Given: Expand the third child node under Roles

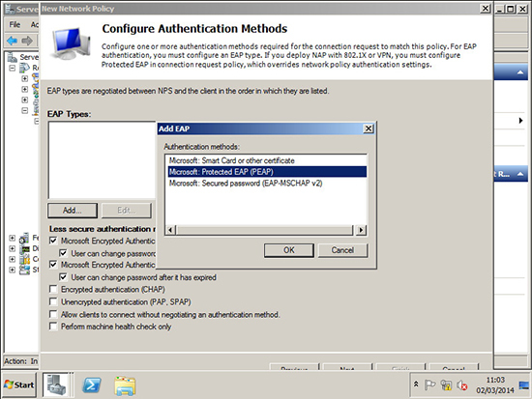Looking at the screenshot, I should click(x=24, y=100).
